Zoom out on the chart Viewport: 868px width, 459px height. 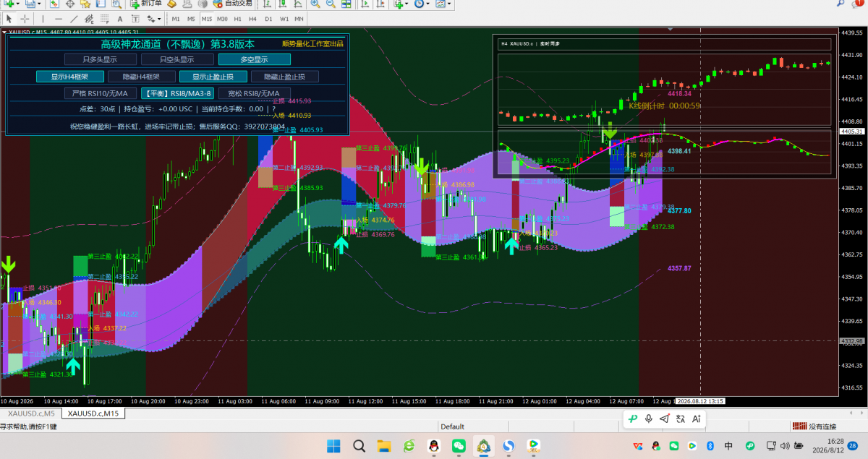pyautogui.click(x=331, y=5)
